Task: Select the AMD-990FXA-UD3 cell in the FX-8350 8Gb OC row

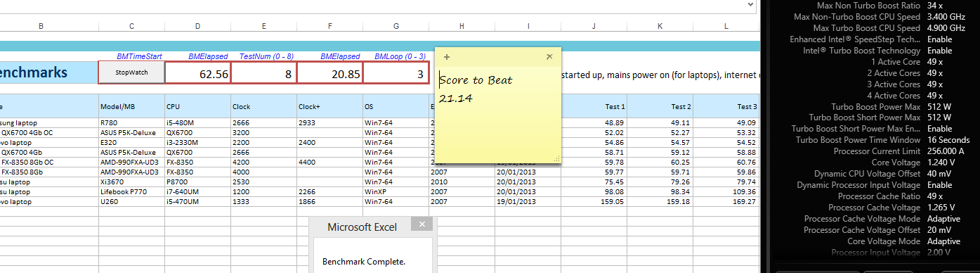Action: pyautogui.click(x=131, y=162)
